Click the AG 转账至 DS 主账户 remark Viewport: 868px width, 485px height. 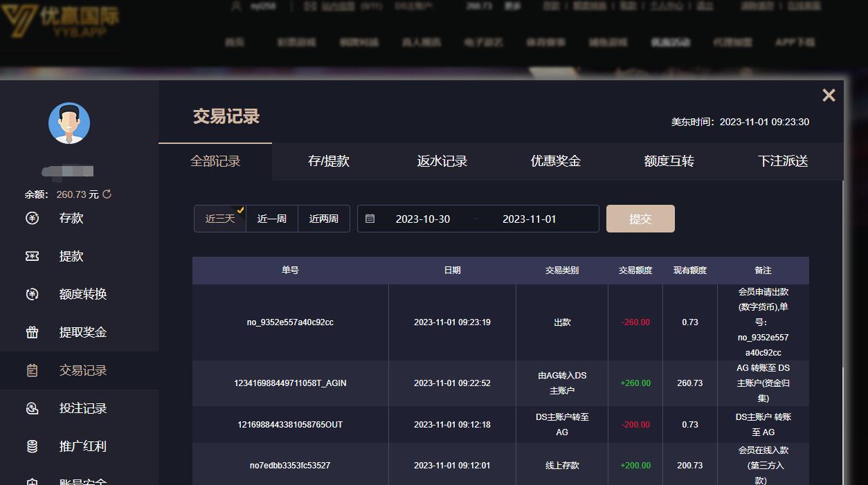tap(763, 383)
